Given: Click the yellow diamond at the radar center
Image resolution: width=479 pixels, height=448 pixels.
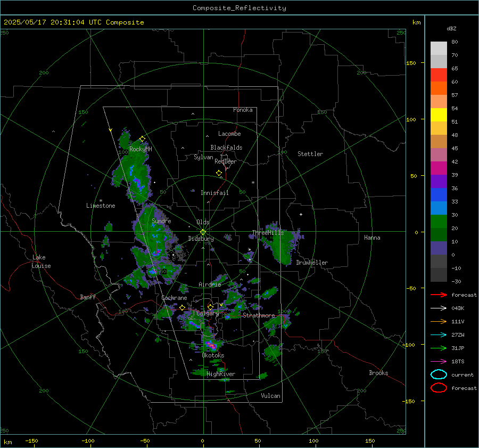Looking at the screenshot, I should click(203, 232).
